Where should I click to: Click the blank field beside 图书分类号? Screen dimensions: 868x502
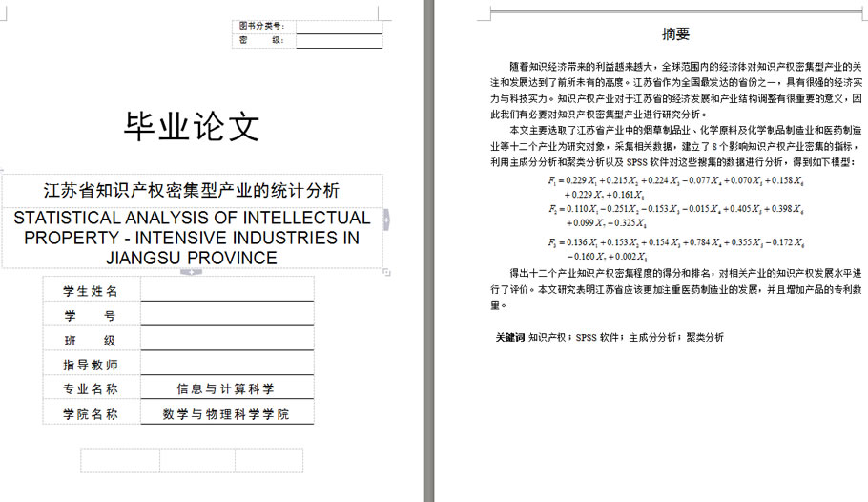point(339,26)
